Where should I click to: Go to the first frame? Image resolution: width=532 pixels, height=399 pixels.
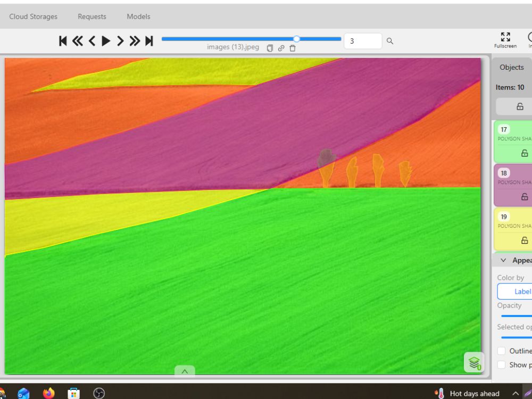[x=63, y=41]
